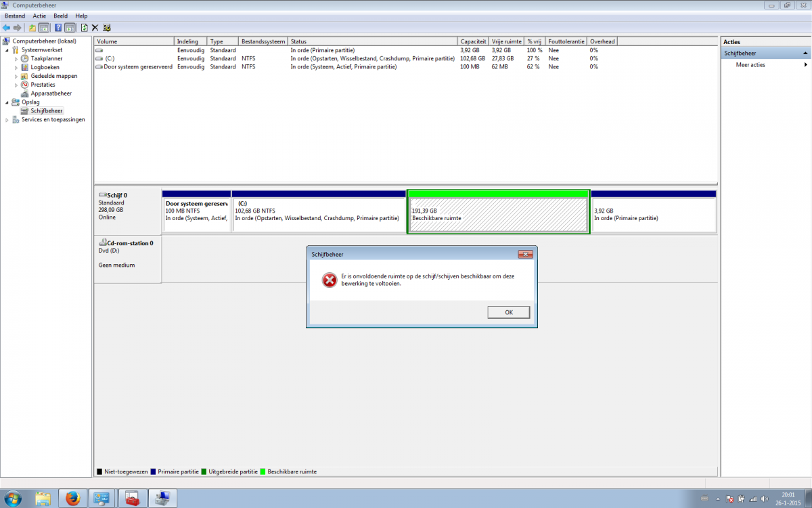The image size is (812, 508).
Task: Click the Back arrow in toolbar
Action: tap(6, 28)
